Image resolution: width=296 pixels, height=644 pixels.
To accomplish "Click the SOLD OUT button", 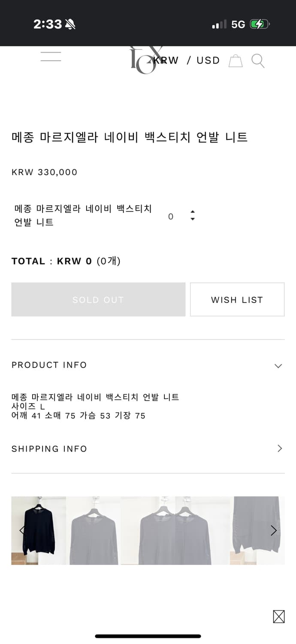I will pyautogui.click(x=98, y=300).
